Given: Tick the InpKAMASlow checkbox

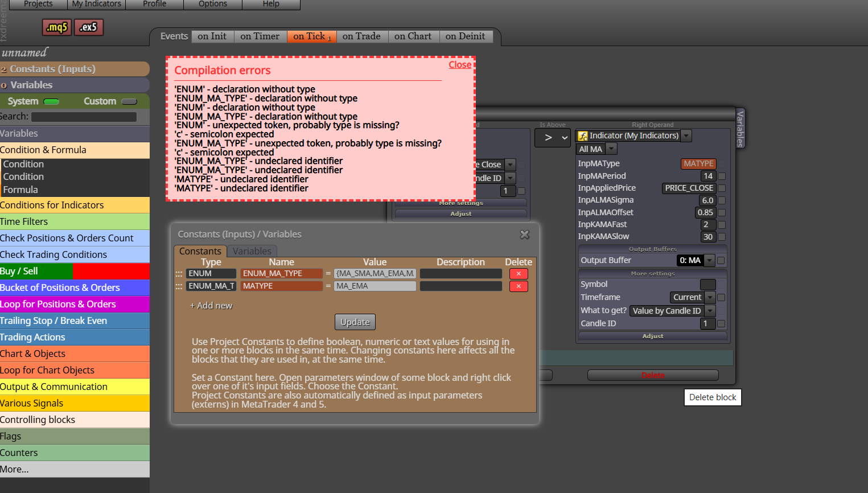Looking at the screenshot, I should [722, 237].
